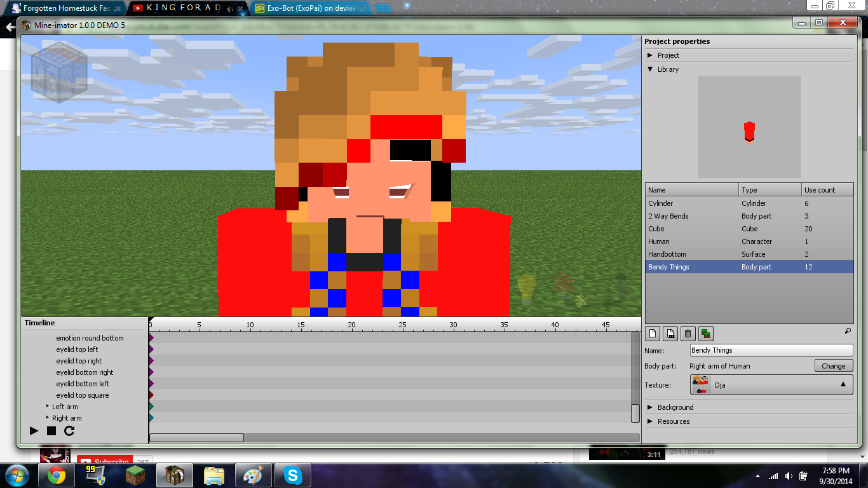Click the Mine-imator taskbar icon
Viewport: 868px width, 488px height.
pyautogui.click(x=174, y=475)
